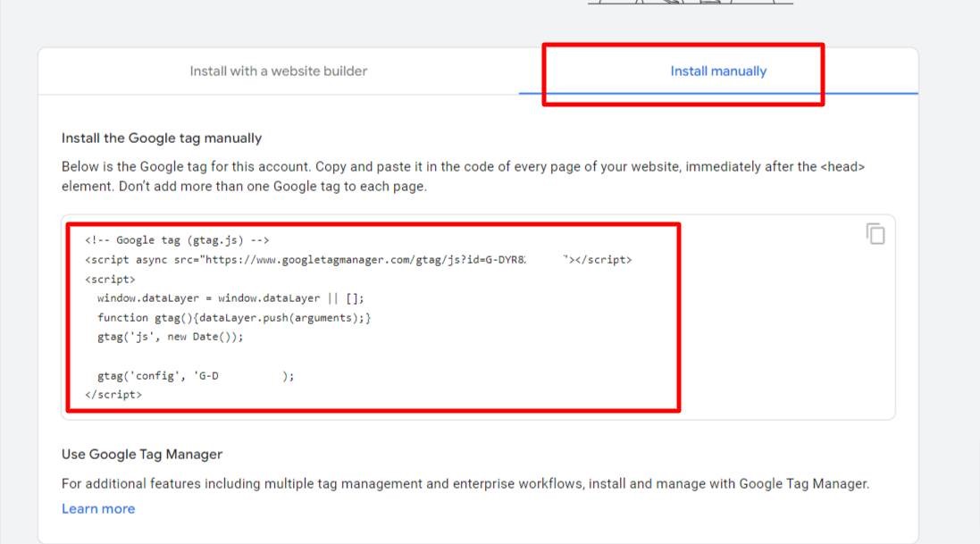Open the Install with a website builder tab
980x544 pixels.
pos(277,71)
